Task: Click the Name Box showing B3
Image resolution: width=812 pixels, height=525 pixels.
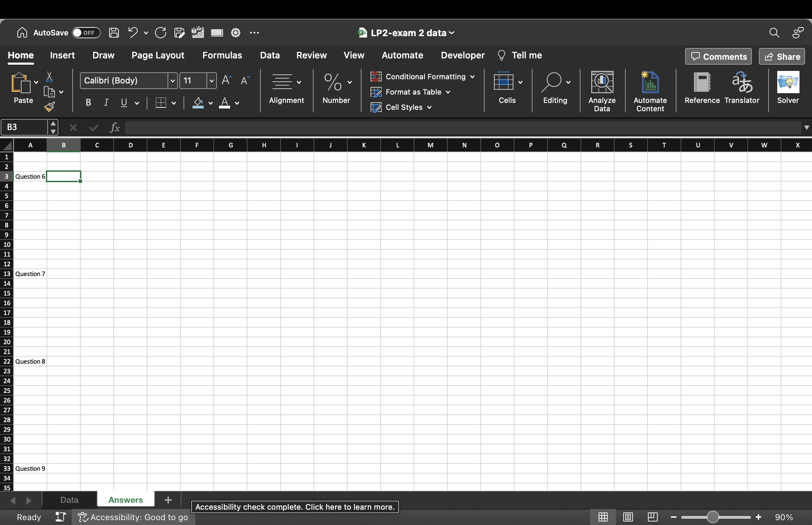Action: pos(24,127)
